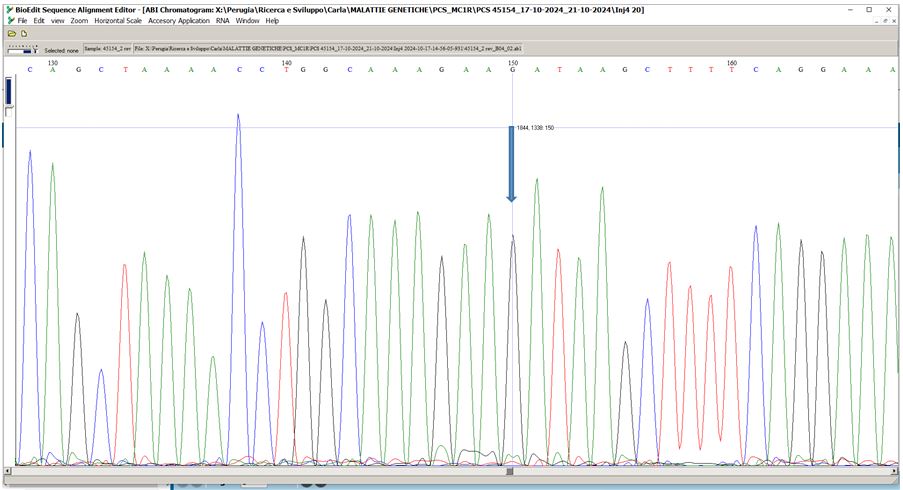Screen dimensions: 903x490
Task: Select base G at position 150
Action: pos(513,69)
